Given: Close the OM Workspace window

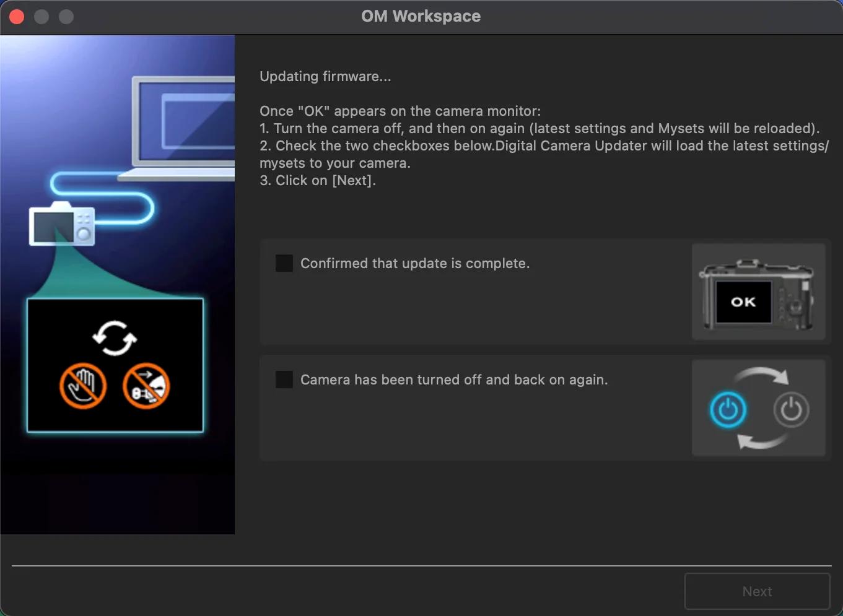Looking at the screenshot, I should [x=17, y=17].
